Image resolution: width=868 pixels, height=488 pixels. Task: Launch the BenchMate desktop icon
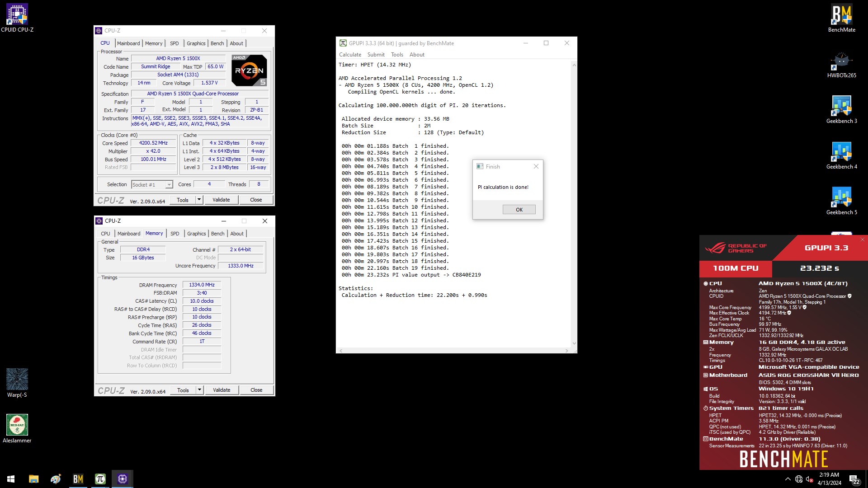point(841,18)
